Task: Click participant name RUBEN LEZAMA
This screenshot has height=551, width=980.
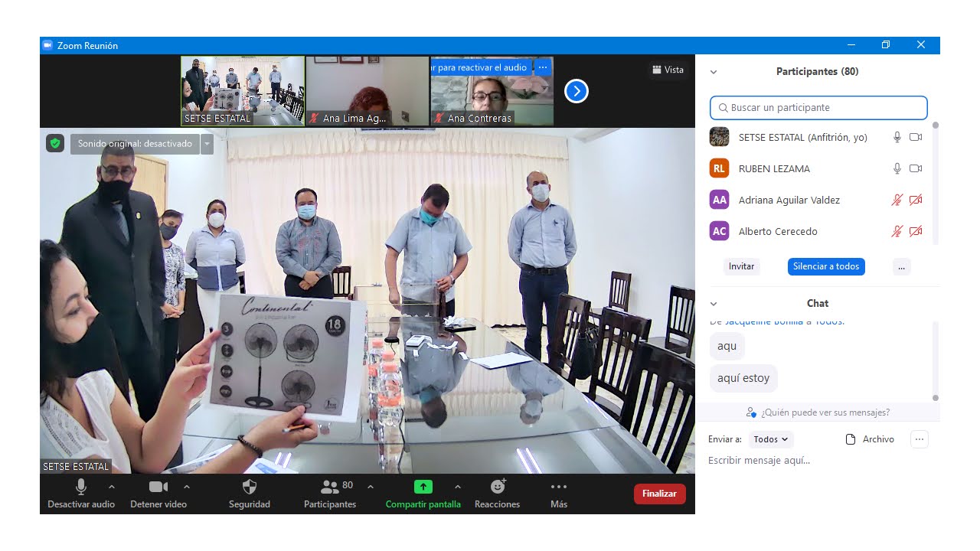Action: coord(774,168)
